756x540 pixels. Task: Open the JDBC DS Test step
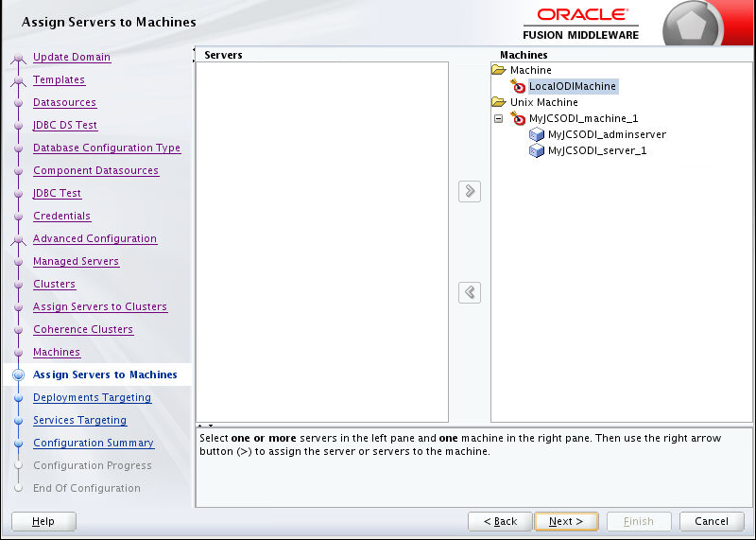(65, 125)
